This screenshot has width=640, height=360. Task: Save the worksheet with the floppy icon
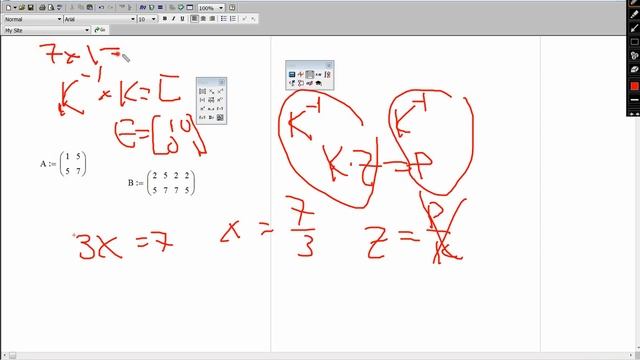click(x=31, y=7)
